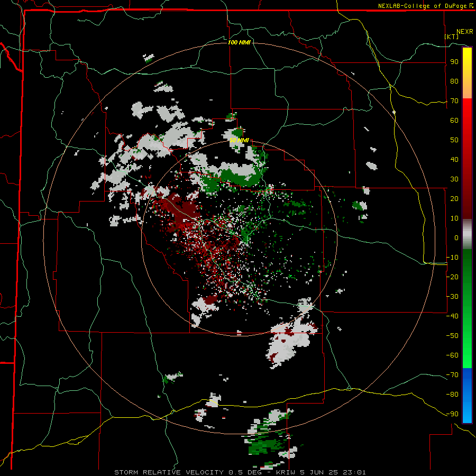
Task: Click the positive 40 value on the velocity scale
Action: pyautogui.click(x=454, y=159)
